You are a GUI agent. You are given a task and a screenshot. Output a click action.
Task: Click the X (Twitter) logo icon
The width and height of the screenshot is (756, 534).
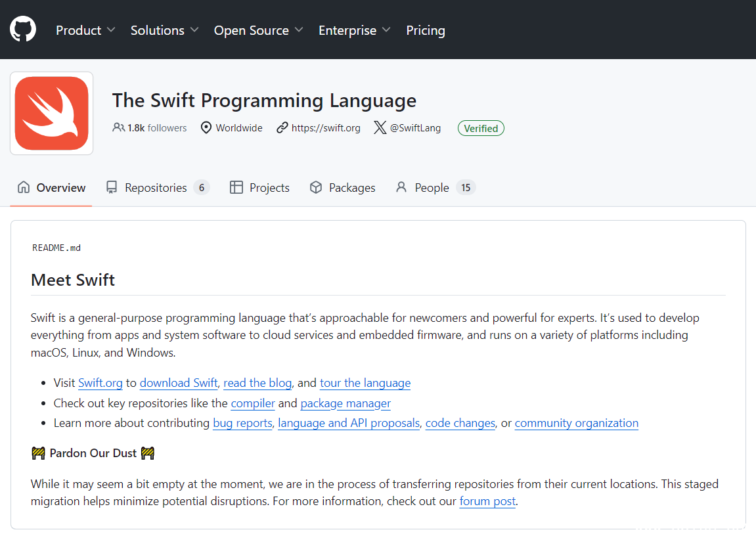pyautogui.click(x=380, y=128)
